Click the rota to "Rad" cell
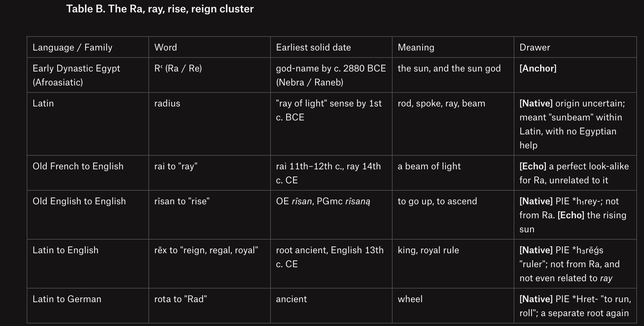Viewport: 644px width, 326px height. coord(210,306)
